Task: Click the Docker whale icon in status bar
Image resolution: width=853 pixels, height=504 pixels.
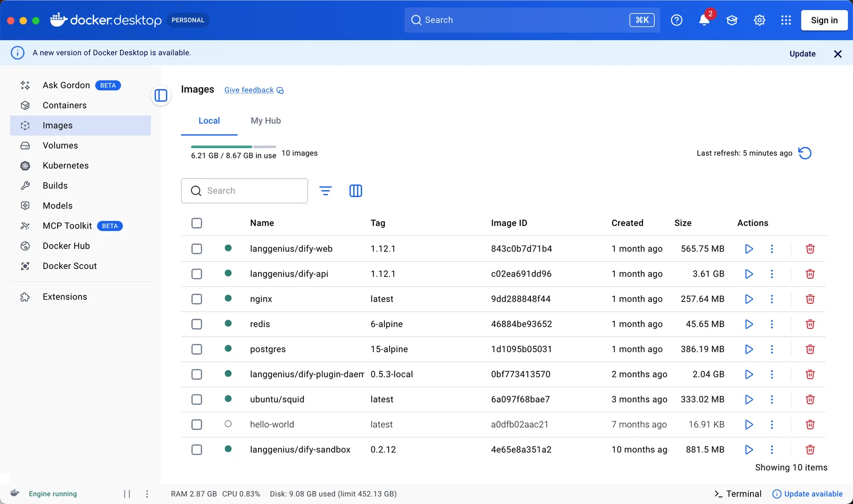Action: [15, 493]
